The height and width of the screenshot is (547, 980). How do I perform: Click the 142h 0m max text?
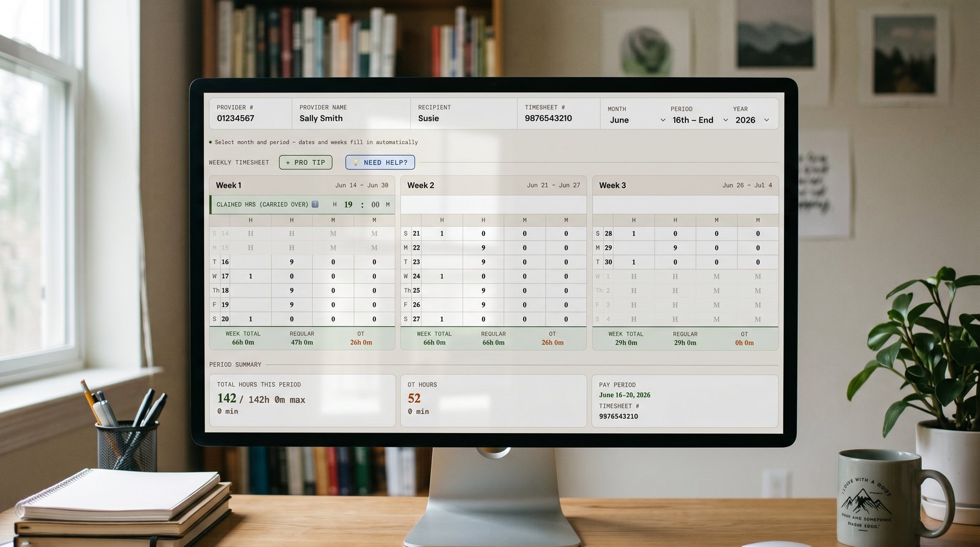tap(277, 399)
